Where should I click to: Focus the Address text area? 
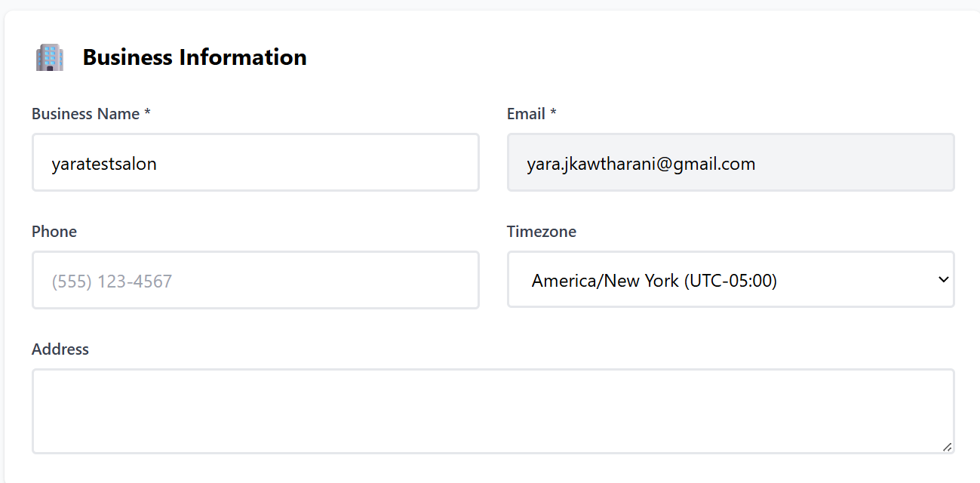(493, 411)
